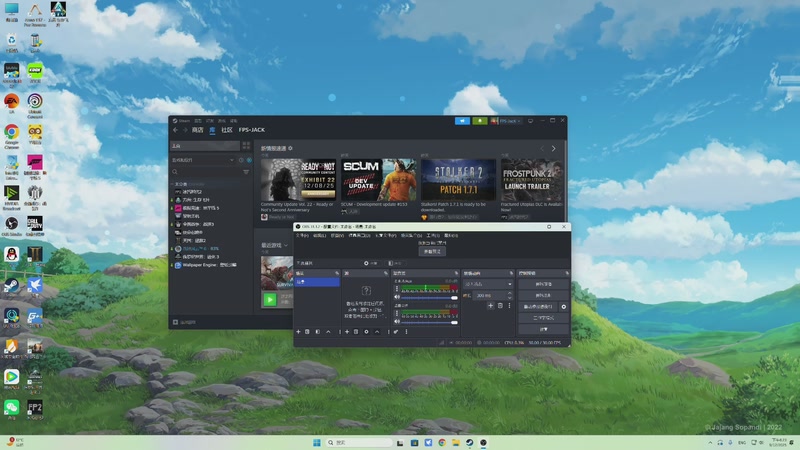Open What's New settings gear in Steam

point(290,148)
